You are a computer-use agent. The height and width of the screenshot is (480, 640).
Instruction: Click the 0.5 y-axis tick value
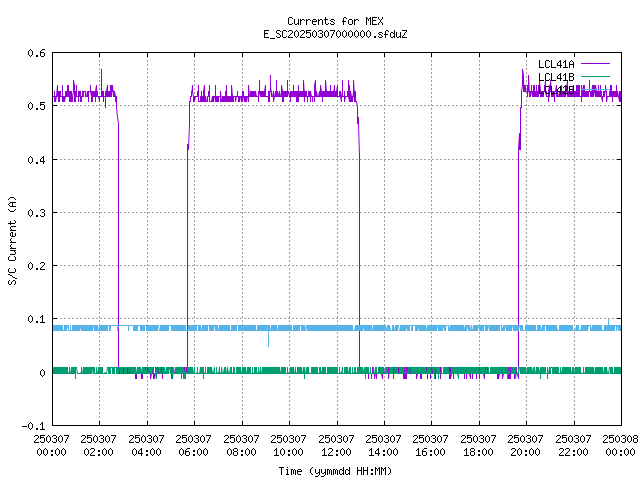tap(36, 106)
